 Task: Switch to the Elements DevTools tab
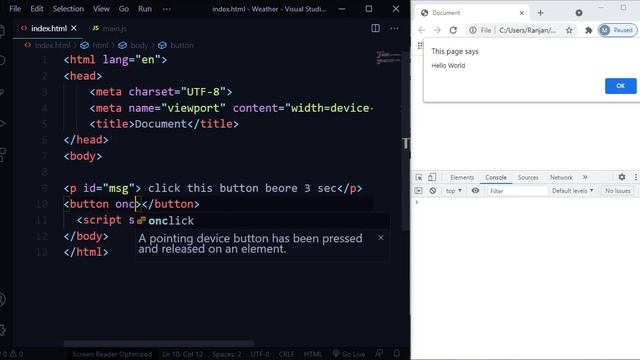click(462, 178)
